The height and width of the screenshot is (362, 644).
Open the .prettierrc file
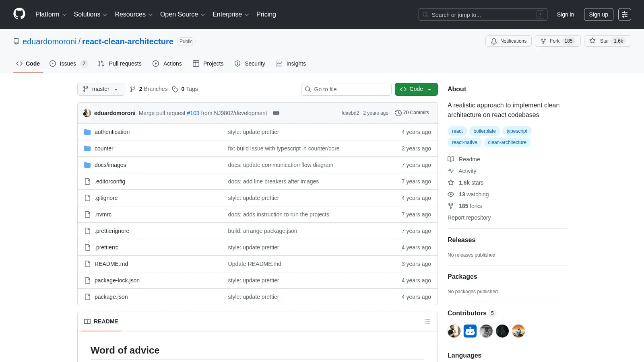pos(106,247)
